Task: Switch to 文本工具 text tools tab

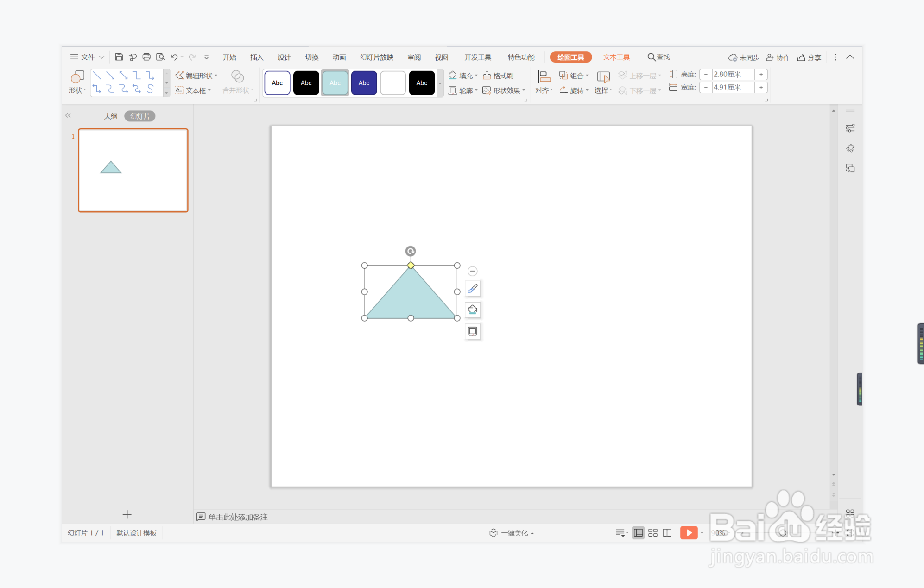Action: tap(616, 57)
